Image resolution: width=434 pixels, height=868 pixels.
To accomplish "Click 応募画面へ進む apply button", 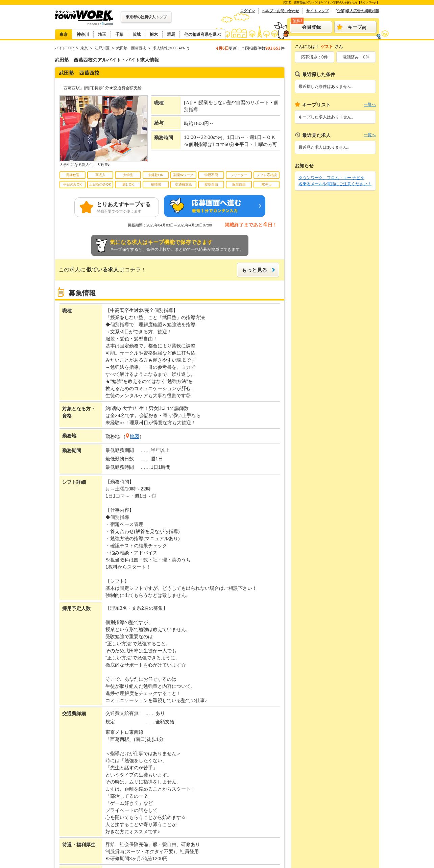I will click(x=215, y=206).
